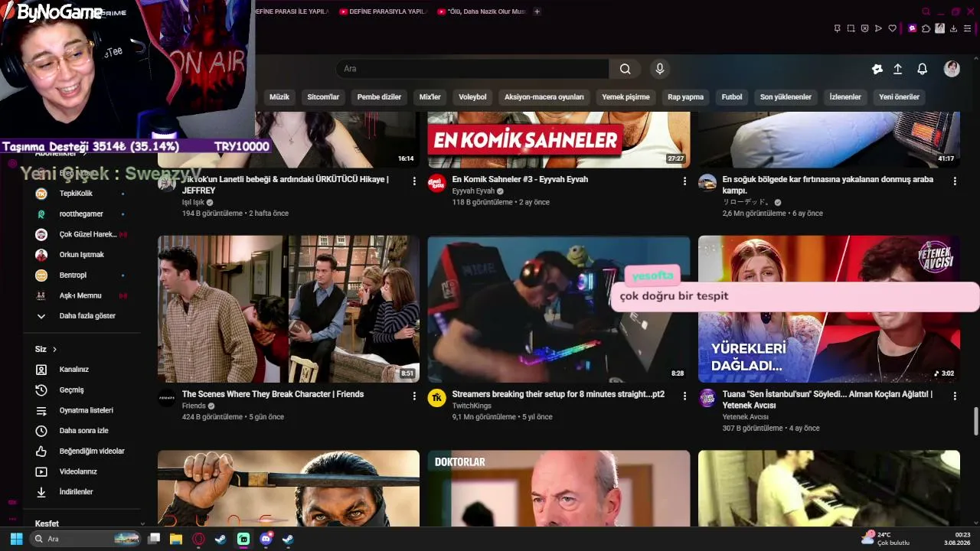Open the browser ad-blocker shield icon
980x551 pixels.
pyautogui.click(x=865, y=28)
